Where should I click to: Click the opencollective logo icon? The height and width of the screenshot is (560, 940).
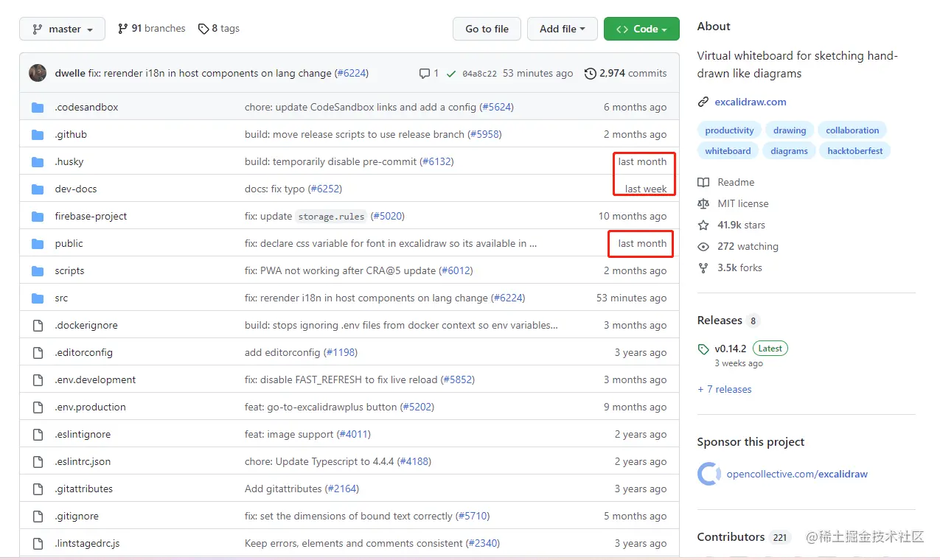pos(709,474)
